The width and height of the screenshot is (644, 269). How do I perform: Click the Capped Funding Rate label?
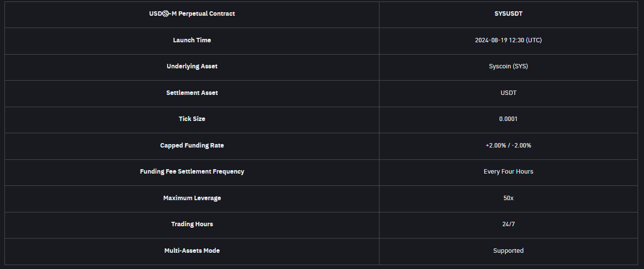tap(192, 146)
